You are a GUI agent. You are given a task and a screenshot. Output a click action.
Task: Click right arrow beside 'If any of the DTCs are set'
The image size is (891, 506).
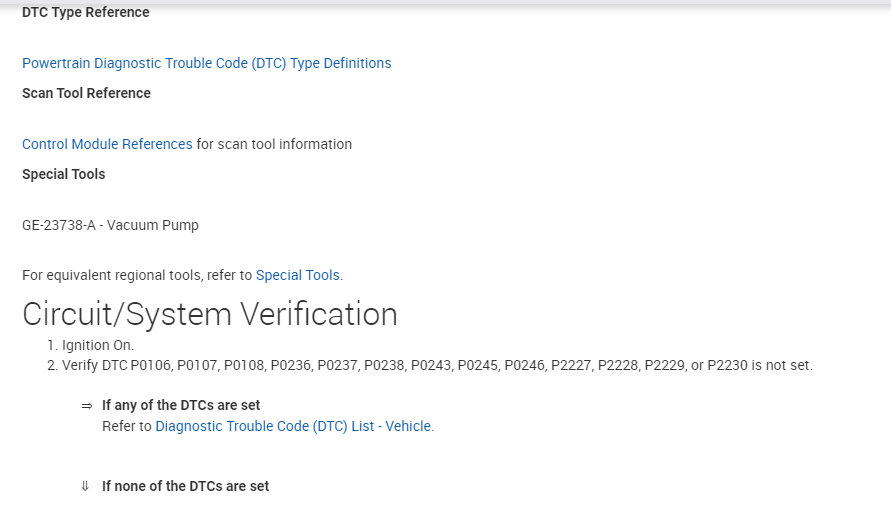(x=86, y=406)
